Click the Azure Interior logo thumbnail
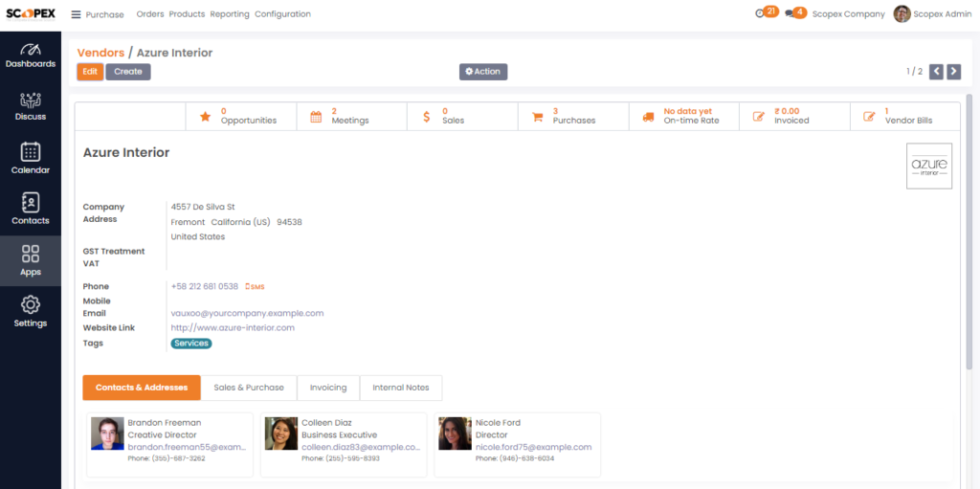Viewport: 980px width, 489px height. click(929, 166)
